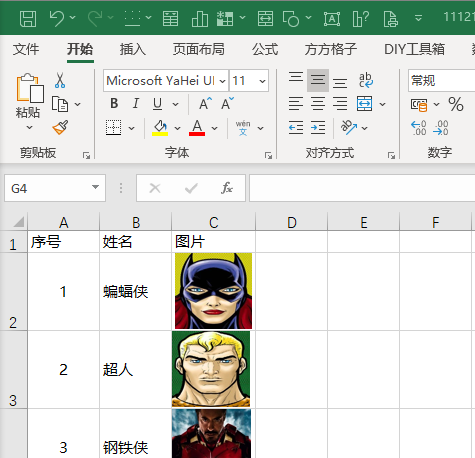475x458 pixels.
Task: Apply red font color
Action: [197, 128]
